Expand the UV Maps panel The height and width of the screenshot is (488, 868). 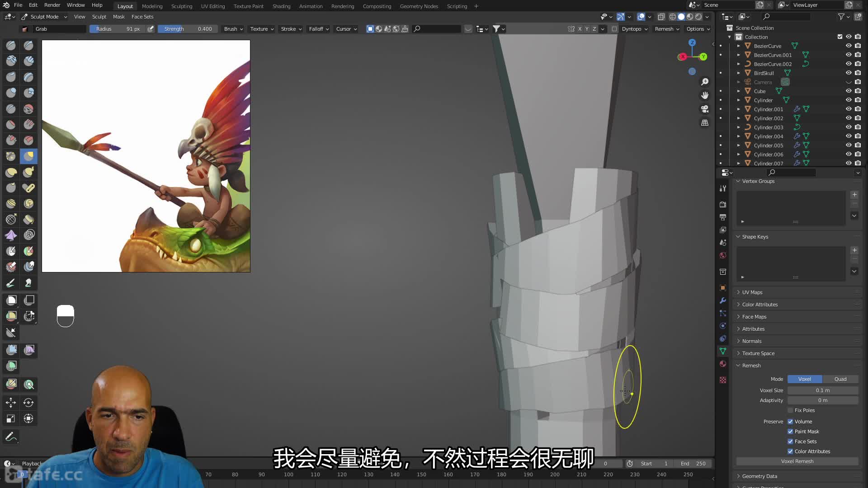752,292
